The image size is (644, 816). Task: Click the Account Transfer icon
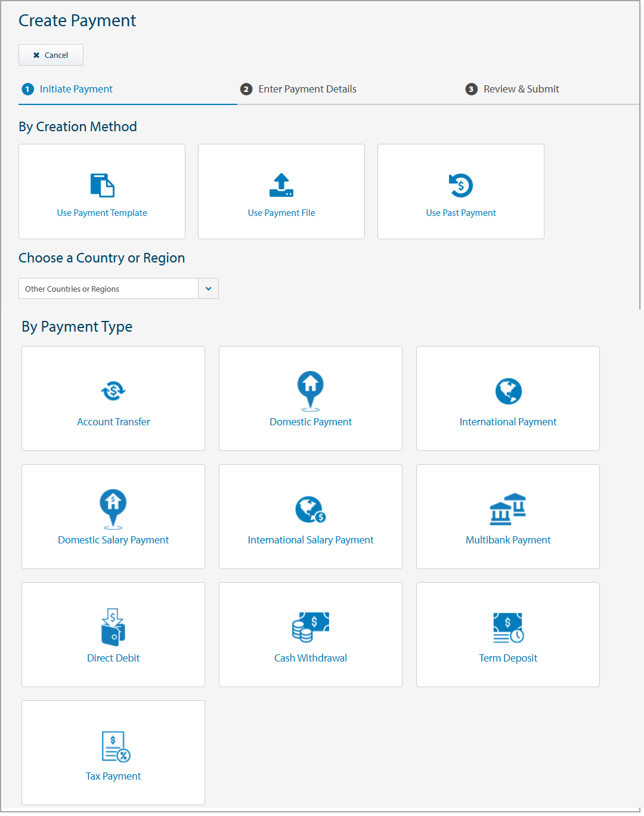113,391
